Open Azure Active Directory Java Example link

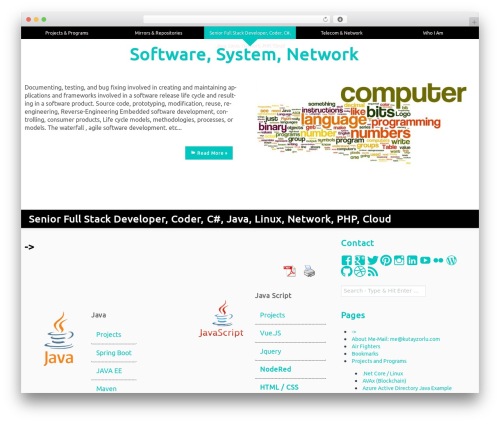[407, 388]
